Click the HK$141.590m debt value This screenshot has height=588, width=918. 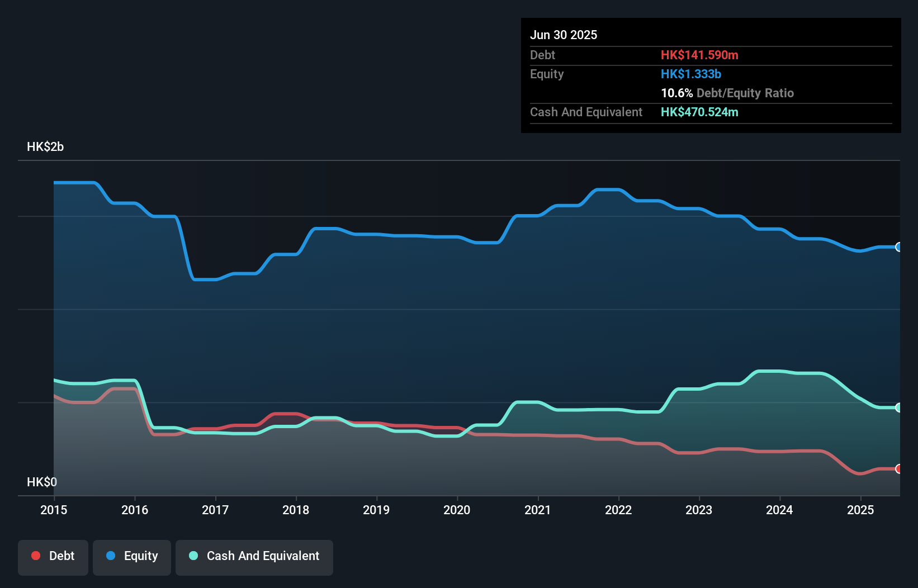(699, 55)
